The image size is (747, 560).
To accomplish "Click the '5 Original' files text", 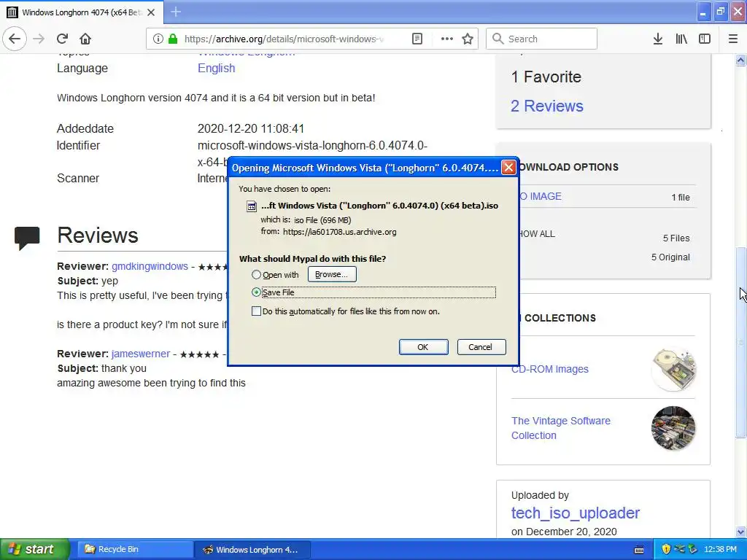I will coord(670,257).
